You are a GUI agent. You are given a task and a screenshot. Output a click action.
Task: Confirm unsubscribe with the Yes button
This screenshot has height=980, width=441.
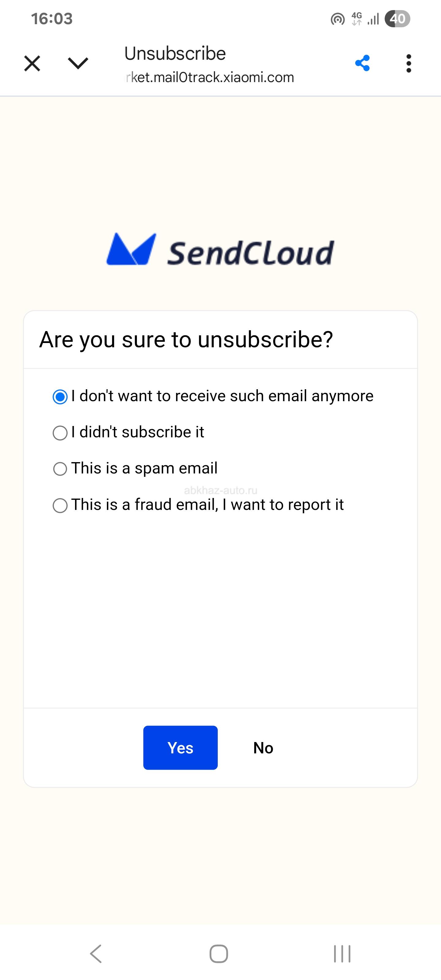180,748
